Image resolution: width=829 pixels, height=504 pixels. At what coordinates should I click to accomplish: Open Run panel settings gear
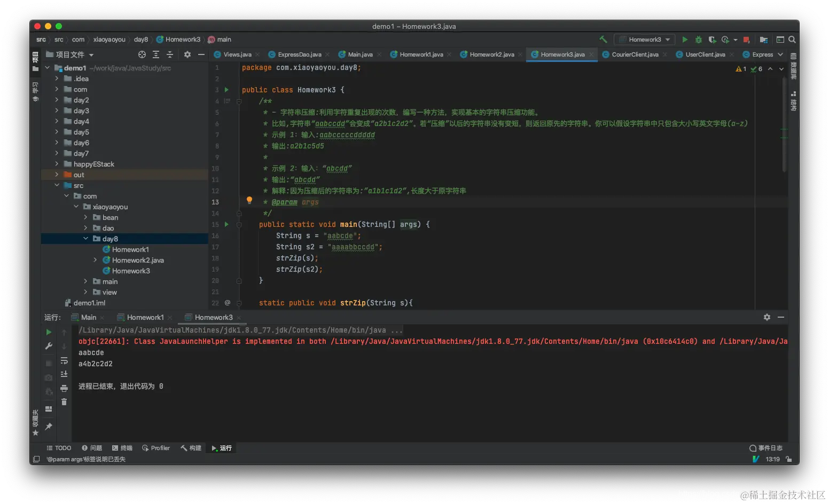767,317
